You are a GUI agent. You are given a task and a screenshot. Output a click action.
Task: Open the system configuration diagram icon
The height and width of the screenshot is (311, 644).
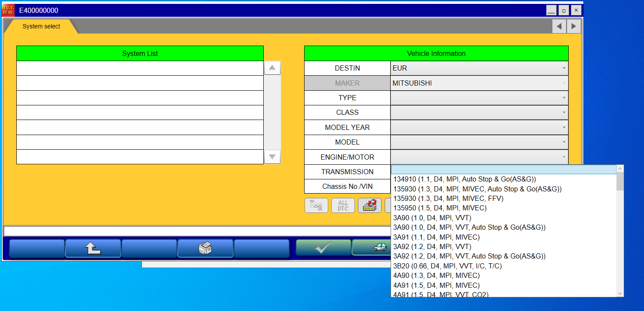pos(316,205)
